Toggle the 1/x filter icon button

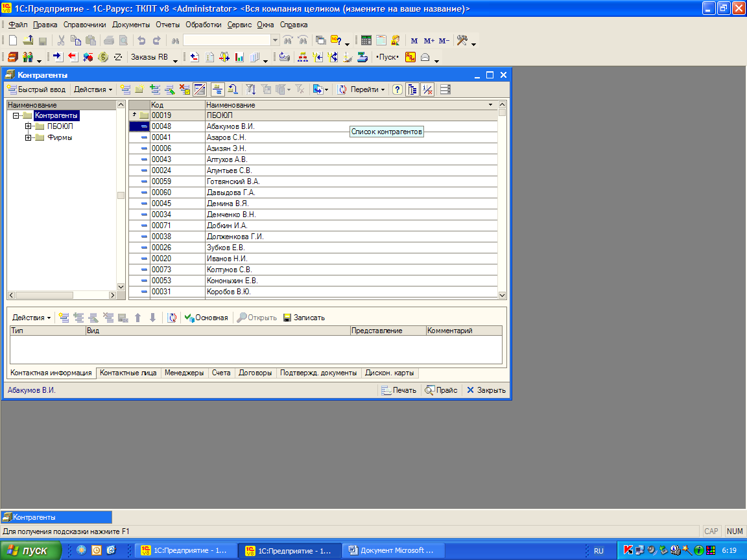427,89
